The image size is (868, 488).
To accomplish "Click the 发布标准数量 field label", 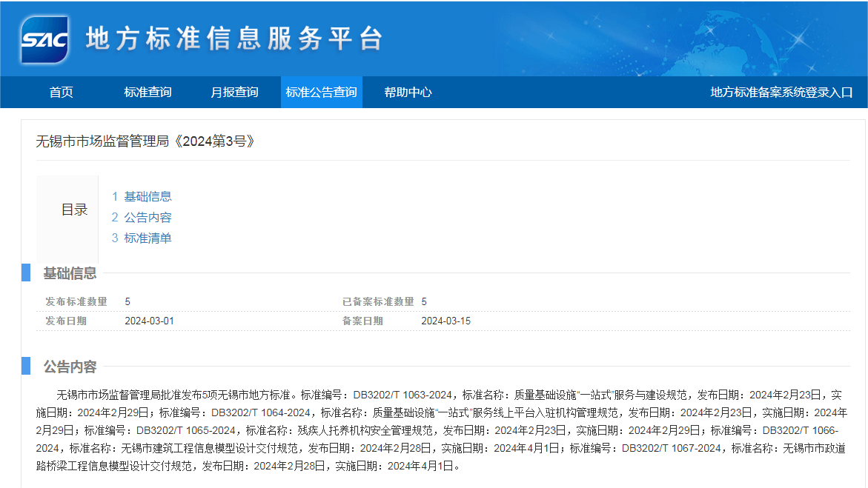I will point(76,301).
